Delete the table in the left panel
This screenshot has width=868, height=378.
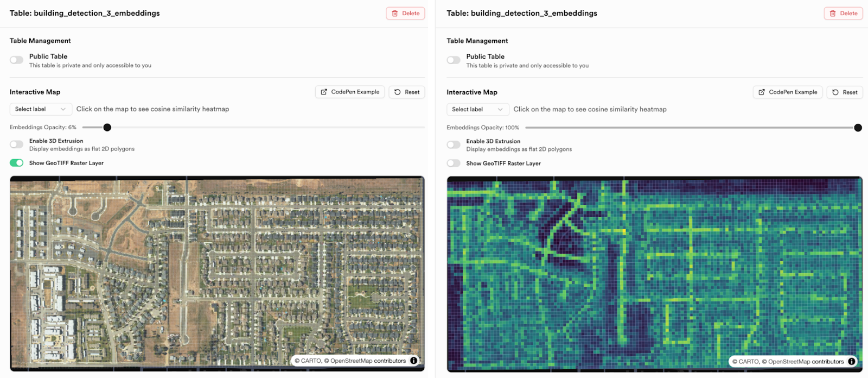click(405, 13)
